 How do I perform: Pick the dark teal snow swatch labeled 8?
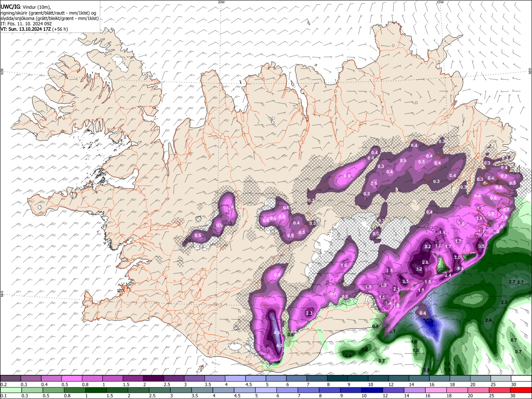(337, 379)
